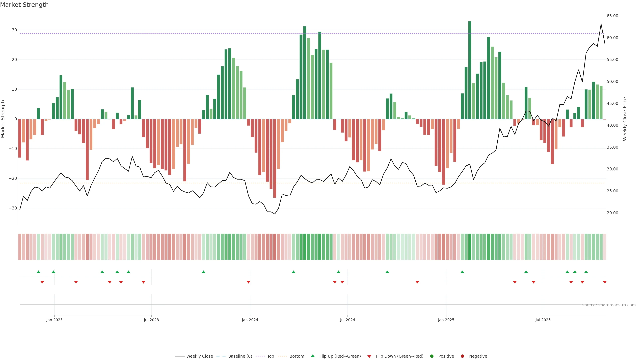Click the brightest green heat-strip cell in early 2025
The height and width of the screenshot is (362, 644).
click(x=470, y=247)
